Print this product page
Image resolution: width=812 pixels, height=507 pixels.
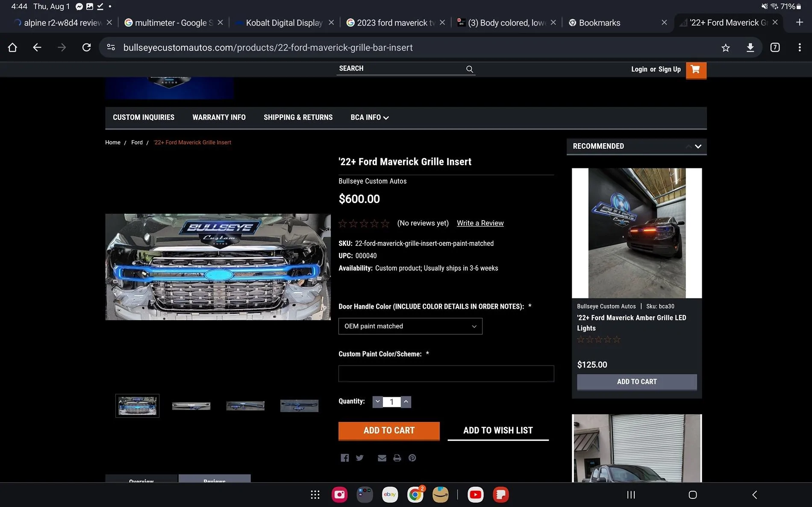397,458
